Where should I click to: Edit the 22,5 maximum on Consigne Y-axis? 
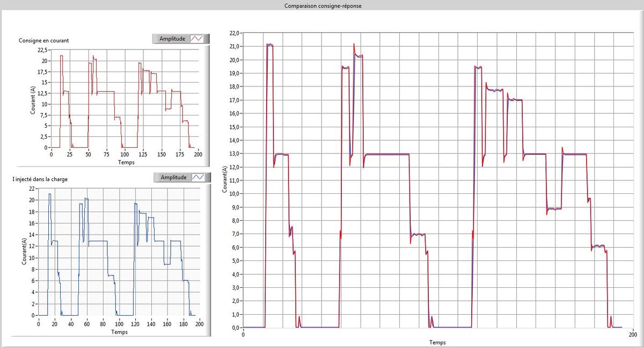(x=41, y=50)
